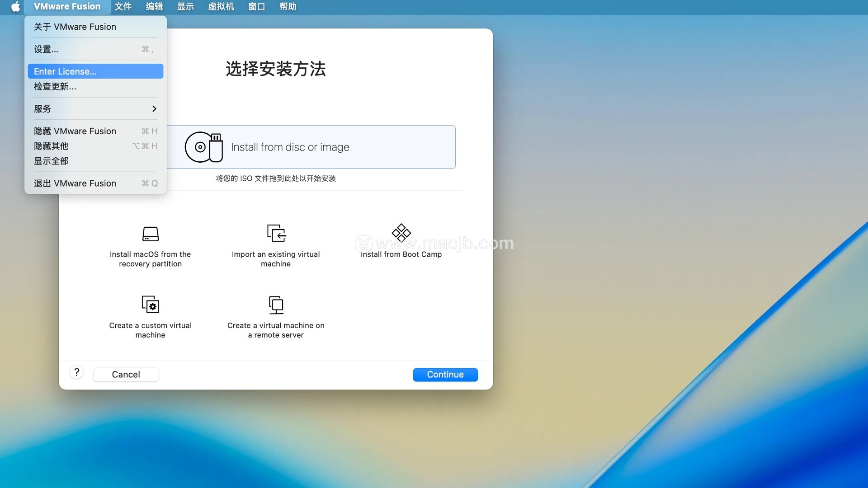
Task: Choose the Boot Camp diamond icon
Action: coord(401,233)
